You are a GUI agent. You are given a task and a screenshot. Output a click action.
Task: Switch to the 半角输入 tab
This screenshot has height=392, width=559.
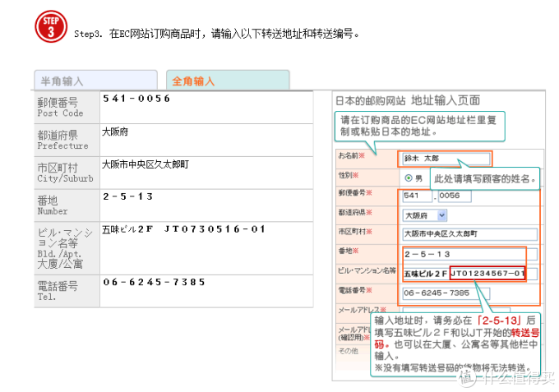pos(95,81)
